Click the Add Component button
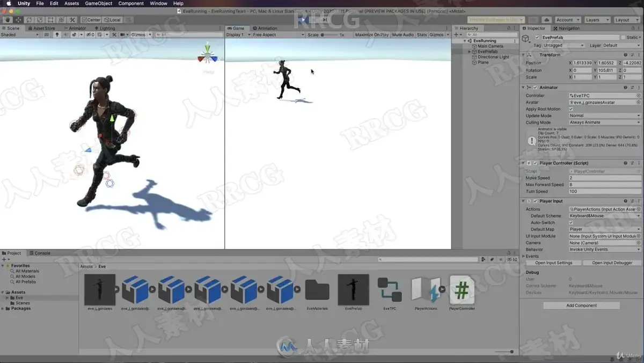The height and width of the screenshot is (363, 644). coord(581,305)
